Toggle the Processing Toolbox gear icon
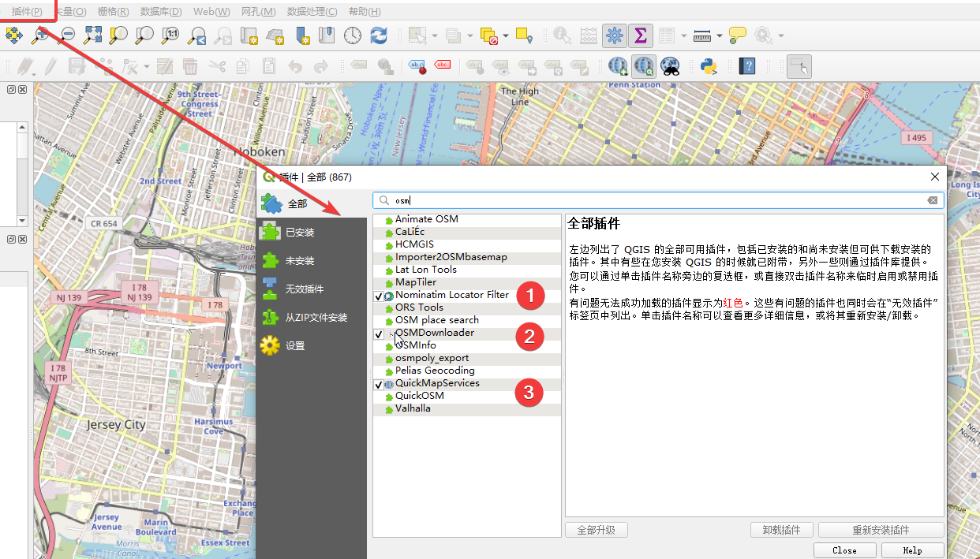The height and width of the screenshot is (559, 980). point(615,35)
